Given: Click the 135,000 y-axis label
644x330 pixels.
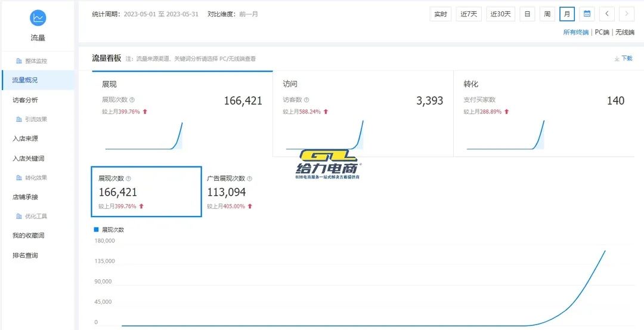Looking at the screenshot, I should pyautogui.click(x=105, y=261).
